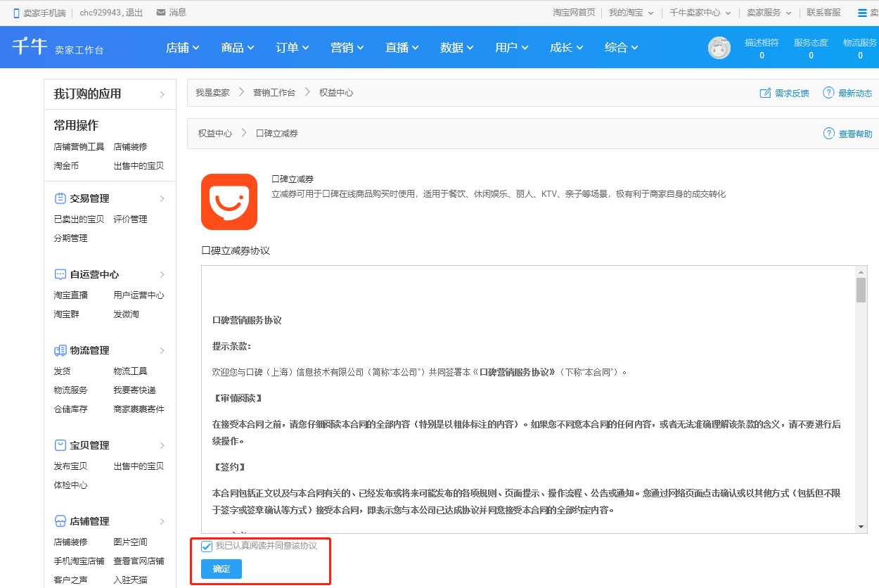Viewport: 879px width, 588px height.
Task: Click the phone icon beside 卖家手机端
Action: [16, 13]
